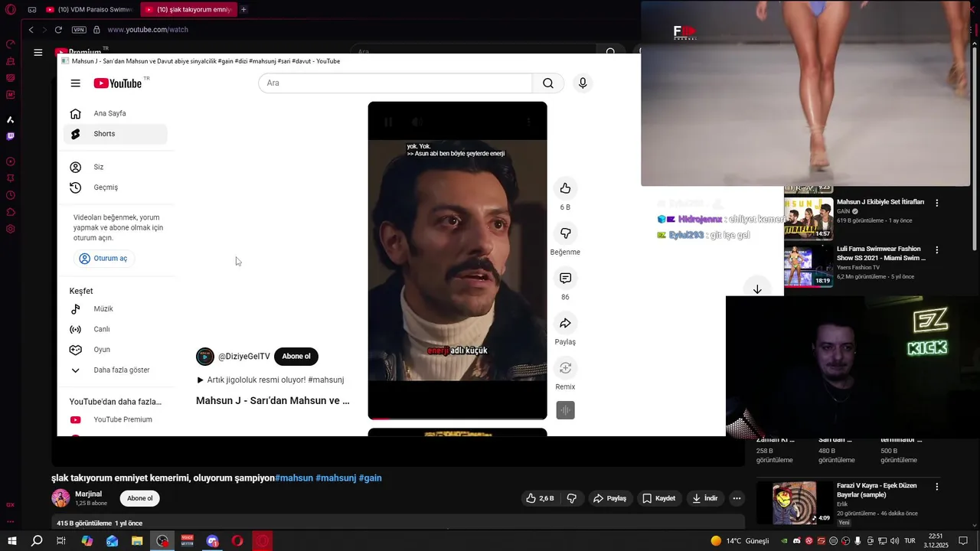Image resolution: width=980 pixels, height=551 pixels.
Task: Select the 'şlak takıyorum emniyet' browser tab
Action: pyautogui.click(x=188, y=9)
